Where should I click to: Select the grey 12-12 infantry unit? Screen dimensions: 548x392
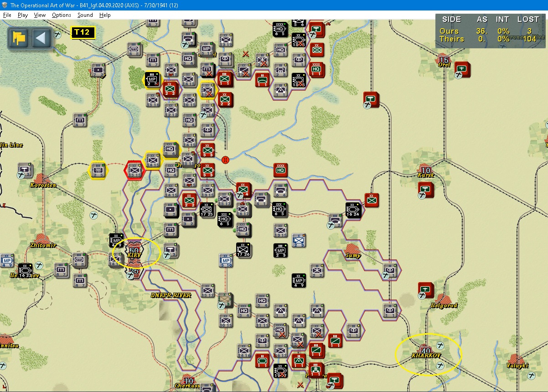click(172, 110)
